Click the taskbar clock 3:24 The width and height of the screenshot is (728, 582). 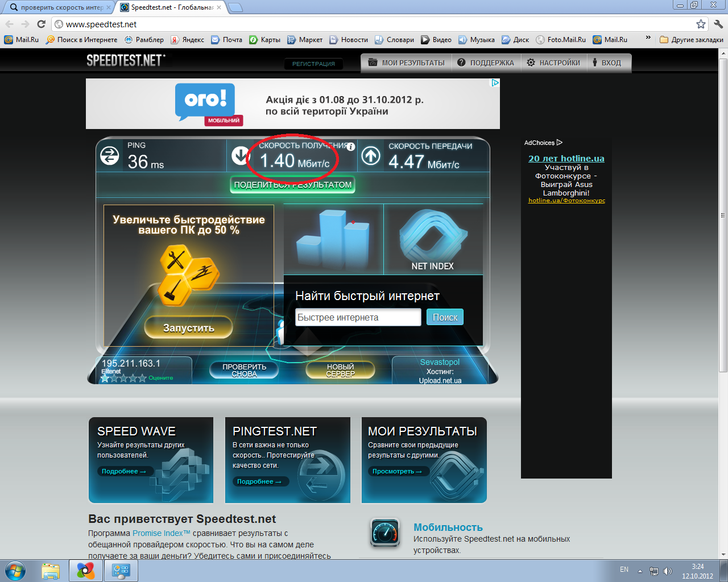(698, 567)
